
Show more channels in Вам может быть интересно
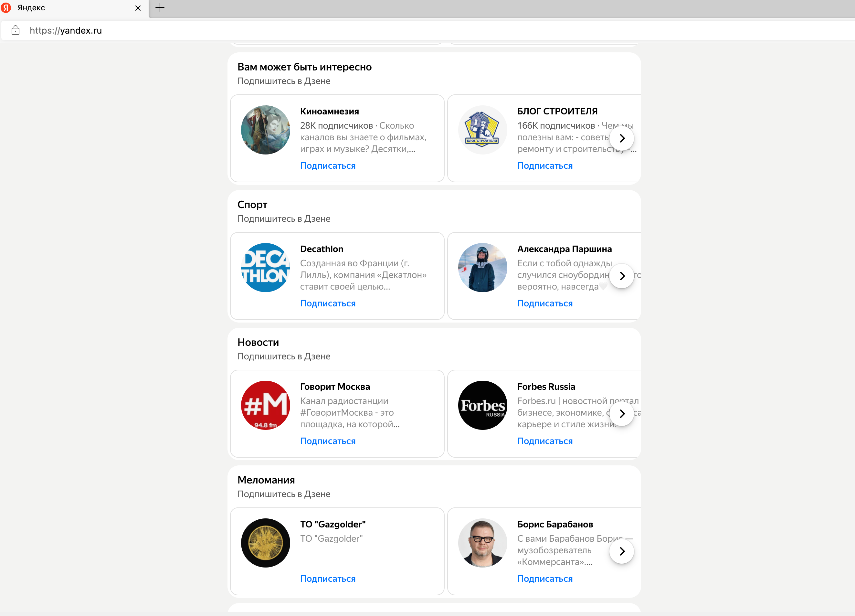pyautogui.click(x=622, y=138)
